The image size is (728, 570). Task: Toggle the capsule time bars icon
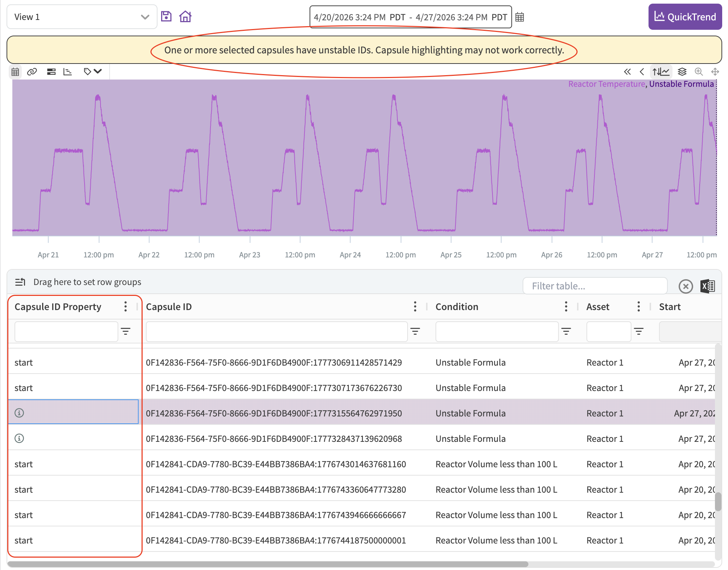(x=51, y=72)
